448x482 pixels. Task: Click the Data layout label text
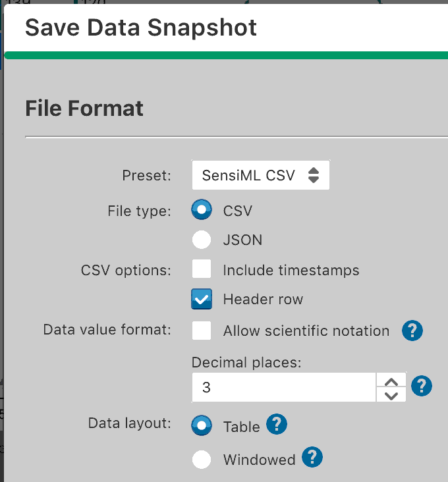click(129, 423)
